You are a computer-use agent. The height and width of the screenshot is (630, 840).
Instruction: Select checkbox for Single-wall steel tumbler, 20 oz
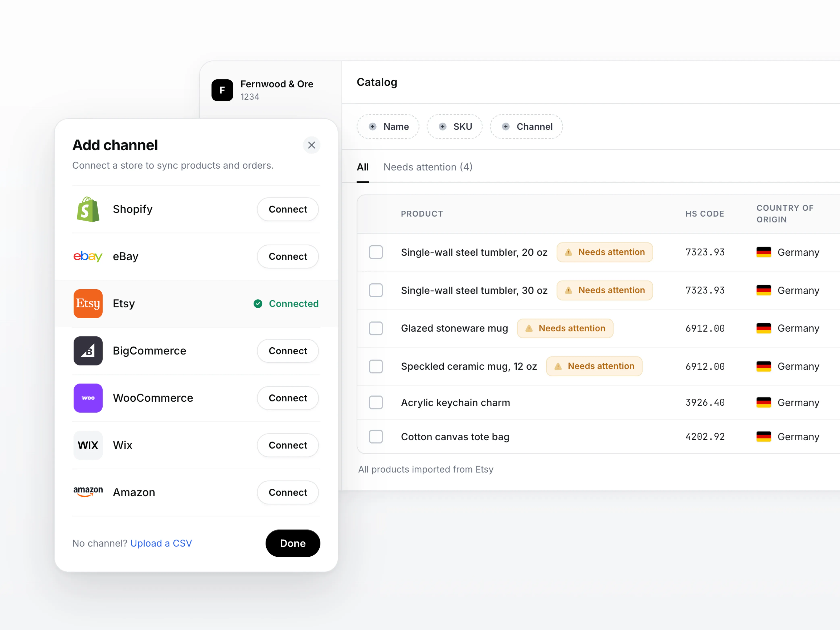(376, 252)
